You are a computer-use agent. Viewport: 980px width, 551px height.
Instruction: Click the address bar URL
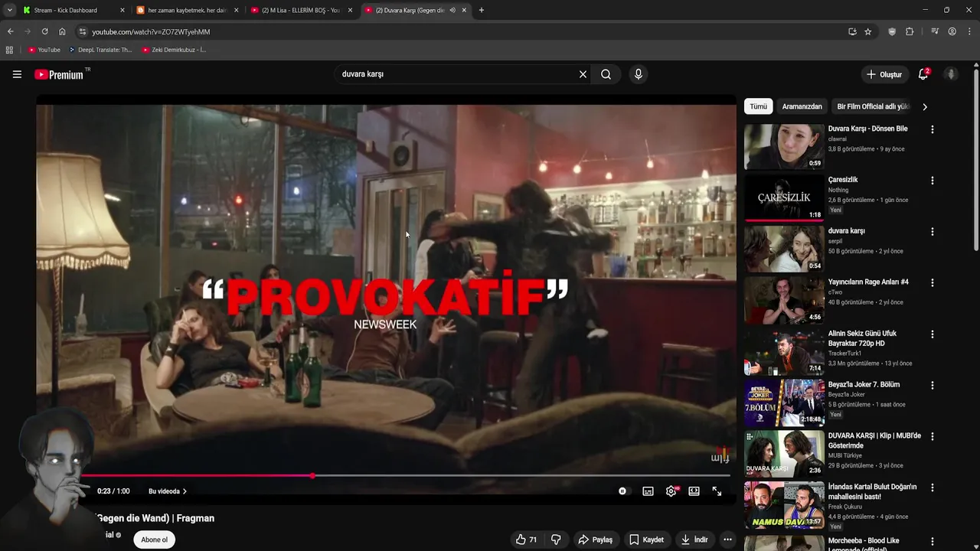coord(151,31)
